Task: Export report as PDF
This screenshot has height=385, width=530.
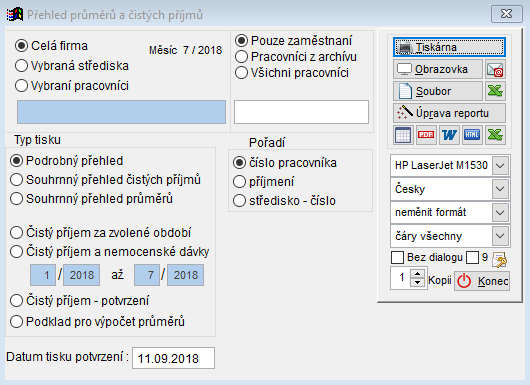Action: point(426,135)
